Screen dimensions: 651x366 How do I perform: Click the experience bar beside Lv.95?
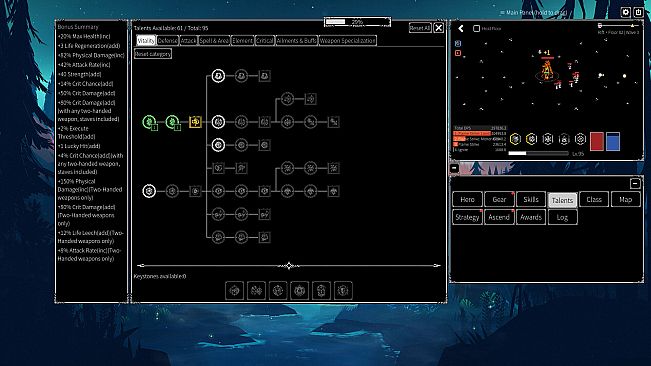pos(538,154)
